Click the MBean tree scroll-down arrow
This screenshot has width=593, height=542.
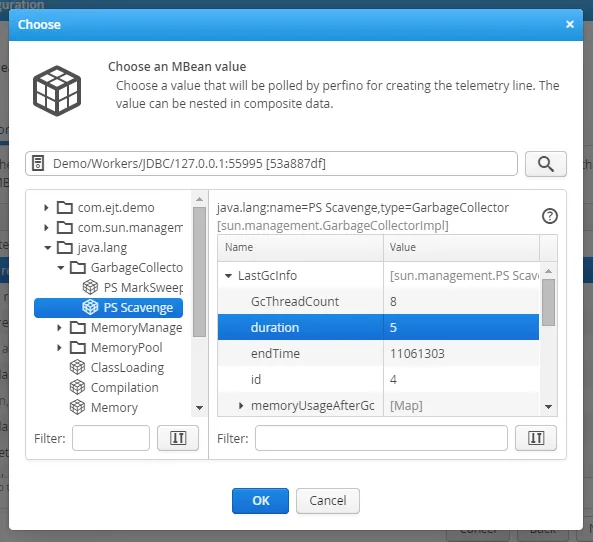[x=199, y=408]
